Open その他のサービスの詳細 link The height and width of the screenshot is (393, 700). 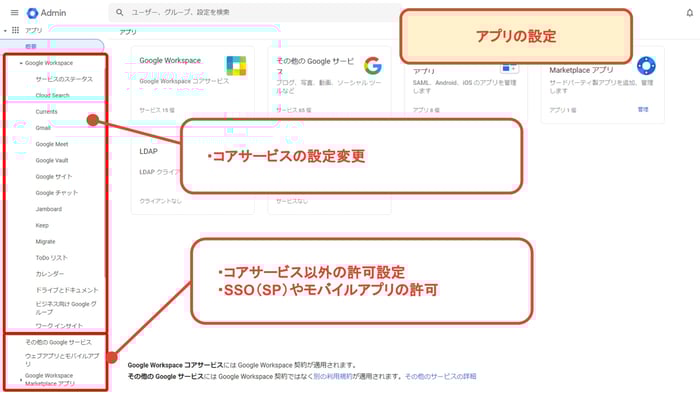pos(440,376)
